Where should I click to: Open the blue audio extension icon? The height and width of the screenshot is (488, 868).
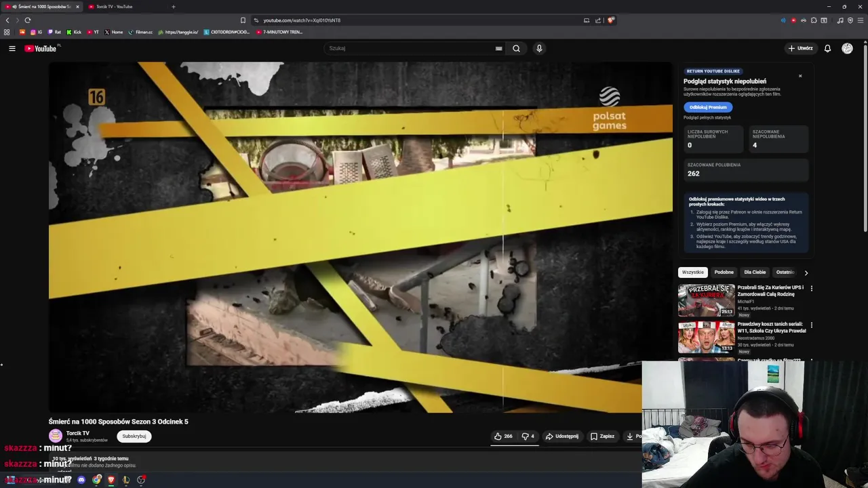coord(783,20)
